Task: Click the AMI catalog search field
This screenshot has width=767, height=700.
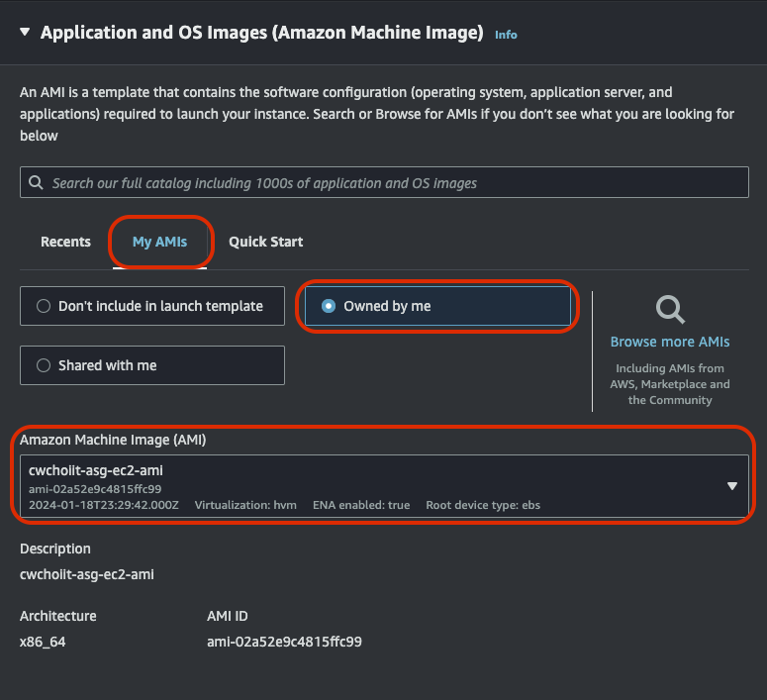Action: [384, 182]
